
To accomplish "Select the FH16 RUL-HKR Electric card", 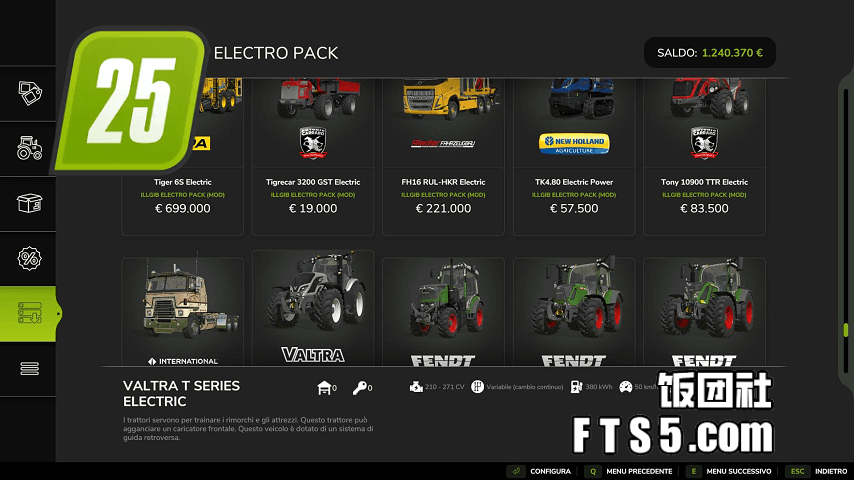I will (443, 156).
